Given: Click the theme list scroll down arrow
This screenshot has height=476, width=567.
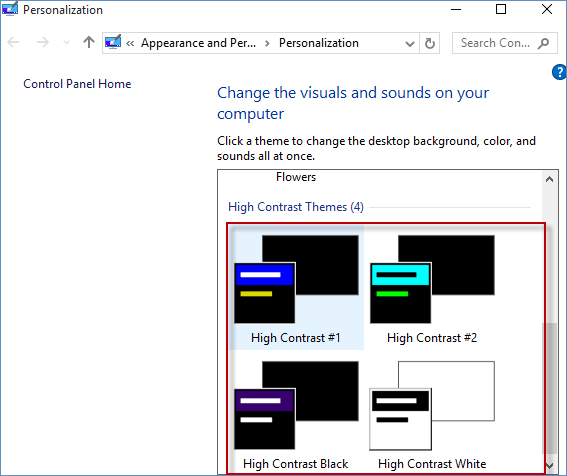Looking at the screenshot, I should tap(549, 465).
